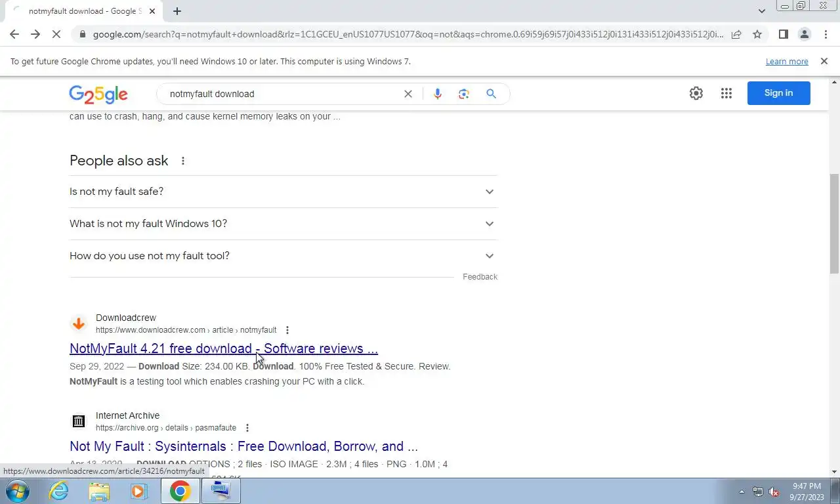
Task: Open new tab with plus button
Action: point(177,11)
